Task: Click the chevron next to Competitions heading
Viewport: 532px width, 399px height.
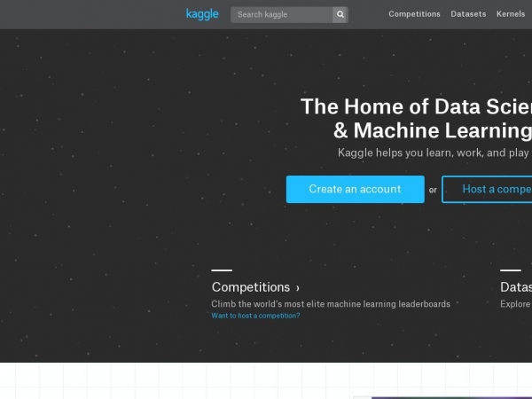Action: point(298,288)
